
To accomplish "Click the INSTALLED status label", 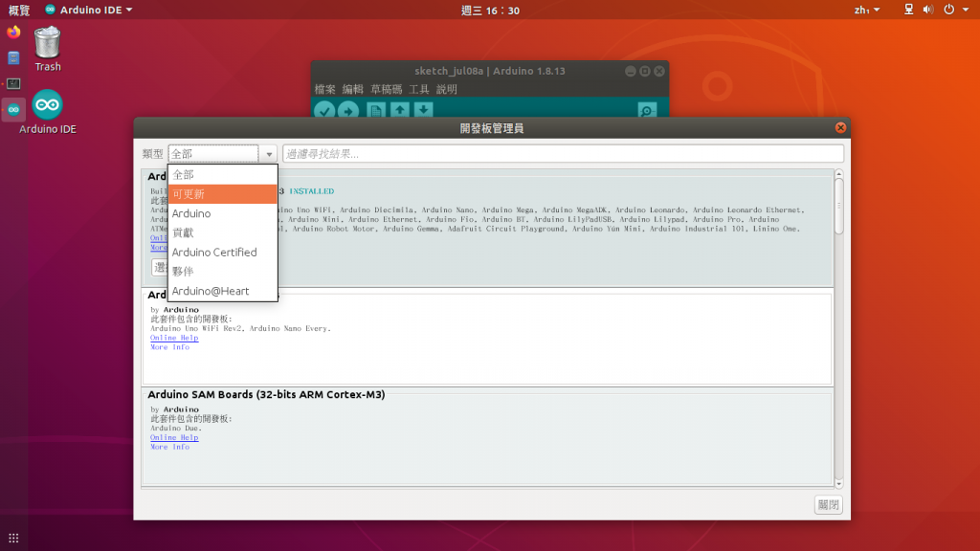I will click(x=311, y=191).
